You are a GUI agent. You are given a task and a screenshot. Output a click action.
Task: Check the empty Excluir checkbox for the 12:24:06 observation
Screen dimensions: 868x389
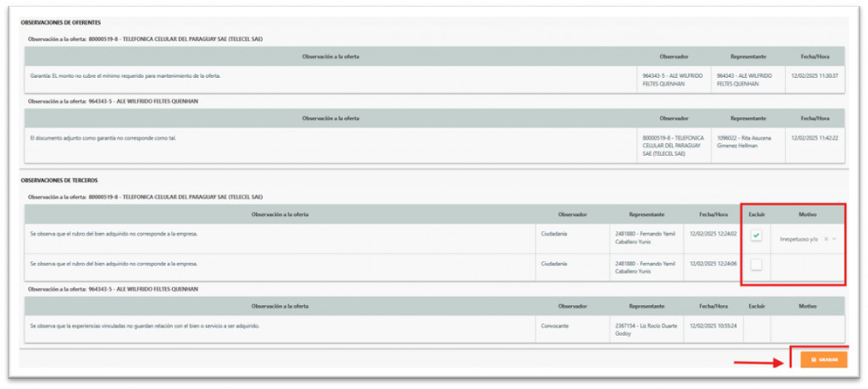point(756,265)
